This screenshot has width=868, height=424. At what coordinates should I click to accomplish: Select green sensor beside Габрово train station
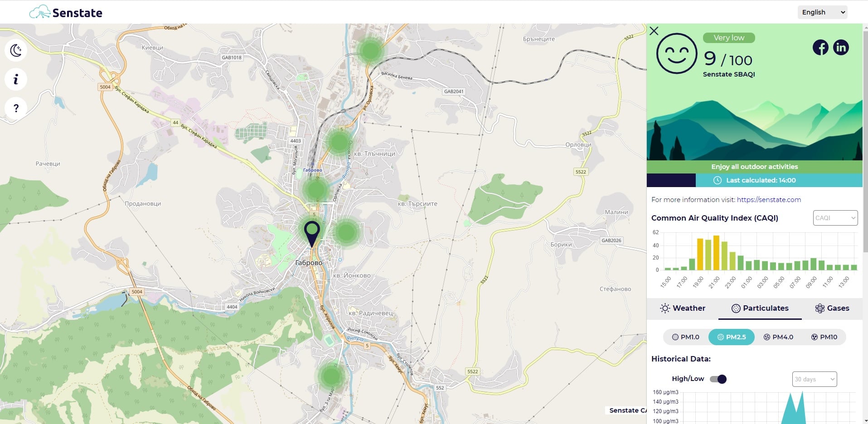coord(316,189)
